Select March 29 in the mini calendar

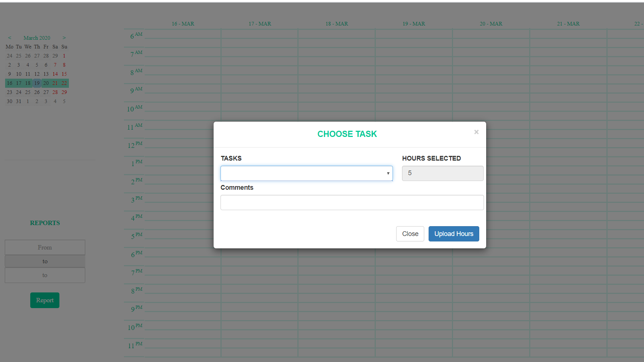[64, 92]
